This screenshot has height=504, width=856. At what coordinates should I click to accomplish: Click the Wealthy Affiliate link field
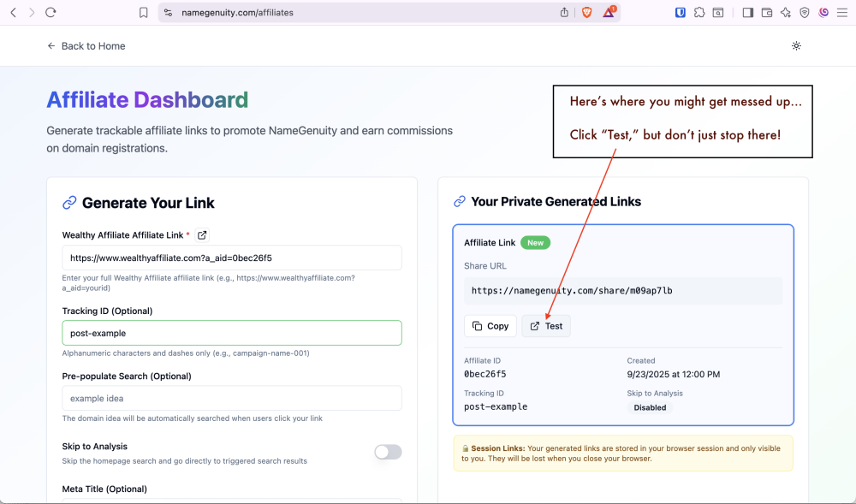(232, 258)
